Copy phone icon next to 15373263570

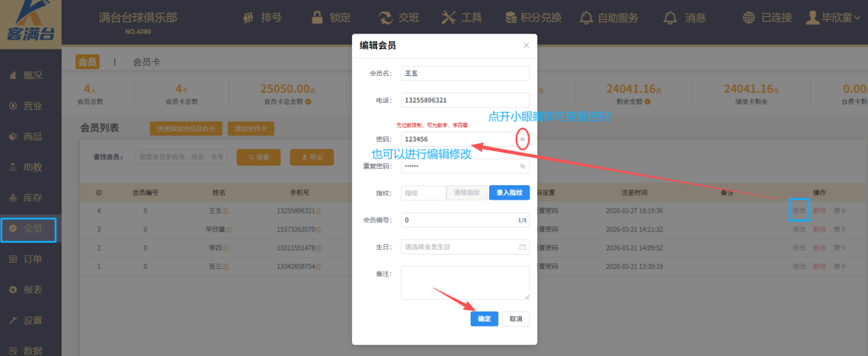click(x=319, y=229)
